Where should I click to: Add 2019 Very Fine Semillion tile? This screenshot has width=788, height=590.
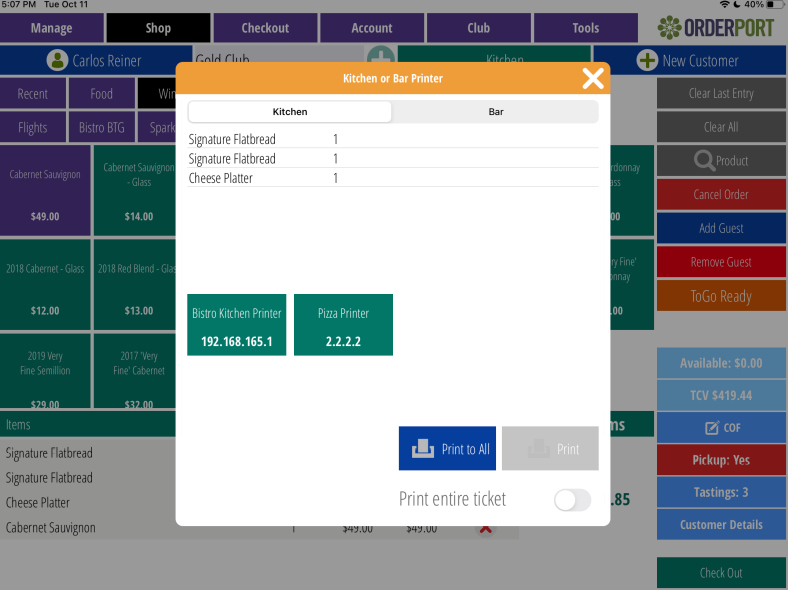pos(45,371)
